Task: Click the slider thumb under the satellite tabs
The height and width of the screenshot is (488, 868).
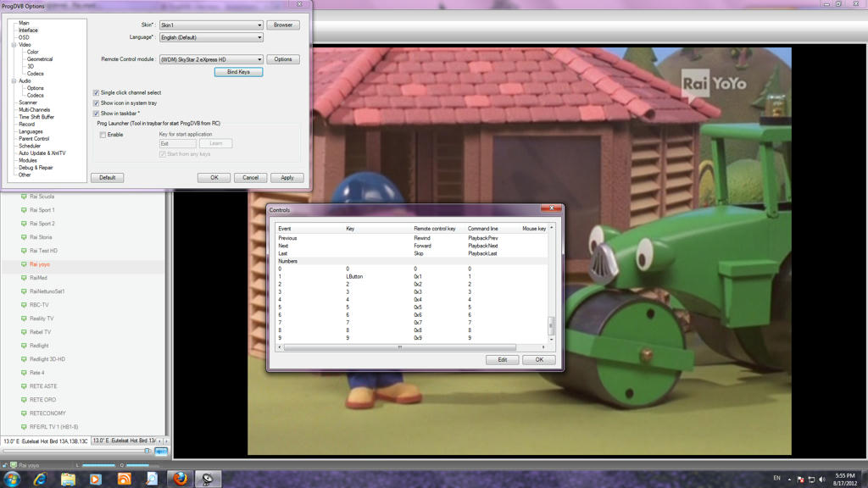Action: (147, 451)
